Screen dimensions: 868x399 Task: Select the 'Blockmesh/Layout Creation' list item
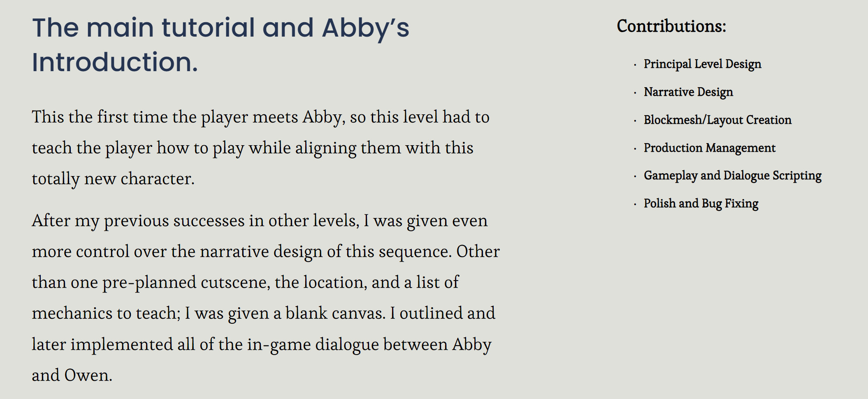(x=717, y=120)
